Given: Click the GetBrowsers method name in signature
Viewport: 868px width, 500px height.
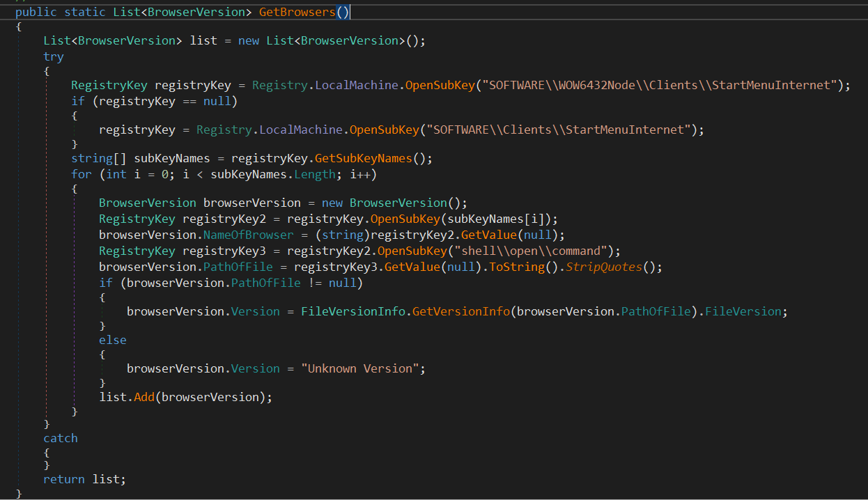Looking at the screenshot, I should (x=297, y=12).
